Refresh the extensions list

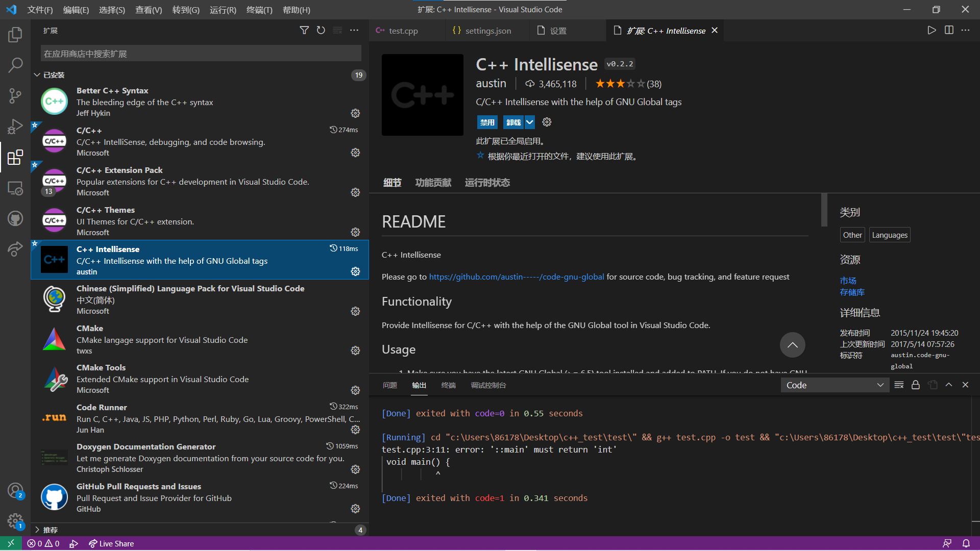click(321, 31)
